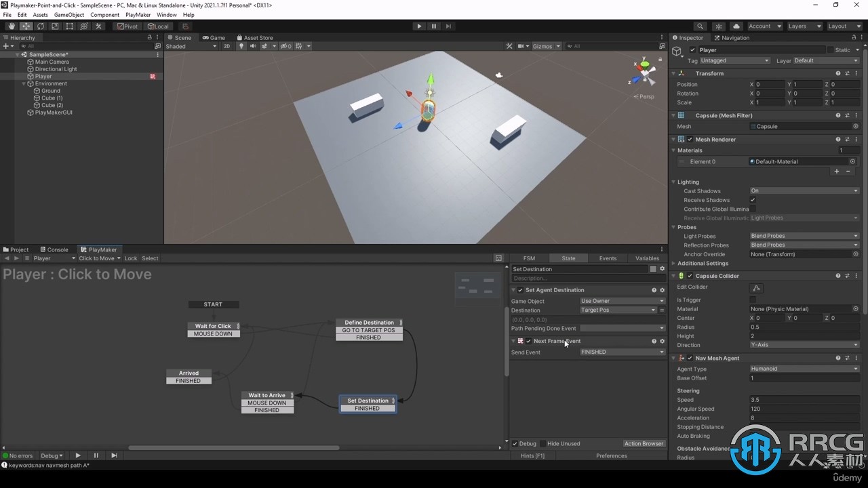This screenshot has height=488, width=868.
Task: Toggle Static checkbox for Player
Action: [831, 49]
